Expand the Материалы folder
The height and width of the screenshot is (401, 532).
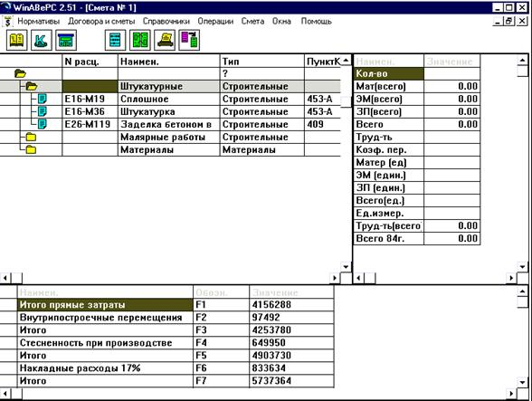(31, 149)
